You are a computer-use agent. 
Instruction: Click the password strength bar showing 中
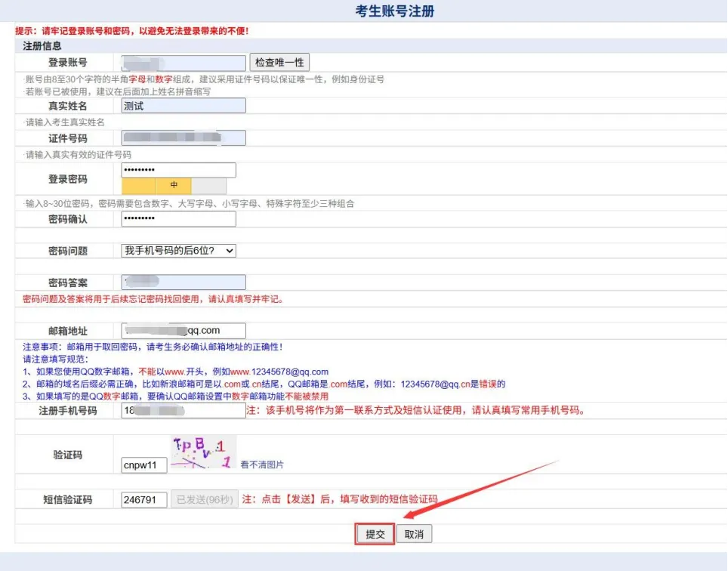(174, 185)
